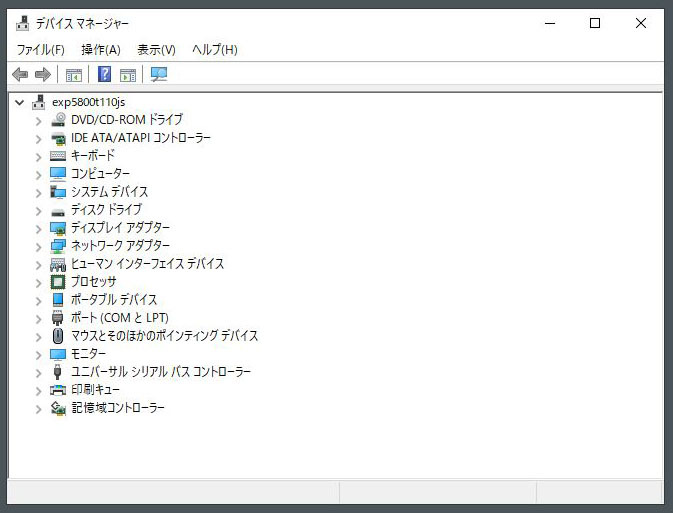673x513 pixels.
Task: Click the show/hide action pane toolbar icon
Action: click(128, 75)
